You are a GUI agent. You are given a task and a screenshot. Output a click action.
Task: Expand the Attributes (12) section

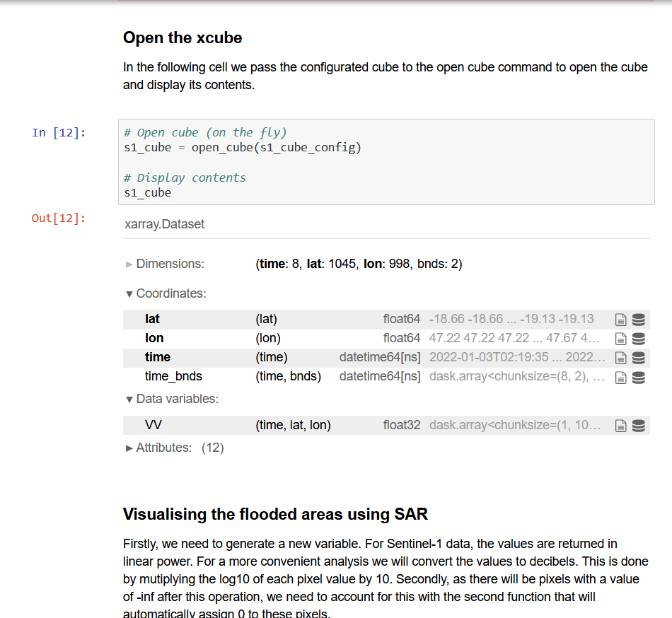coord(175,448)
